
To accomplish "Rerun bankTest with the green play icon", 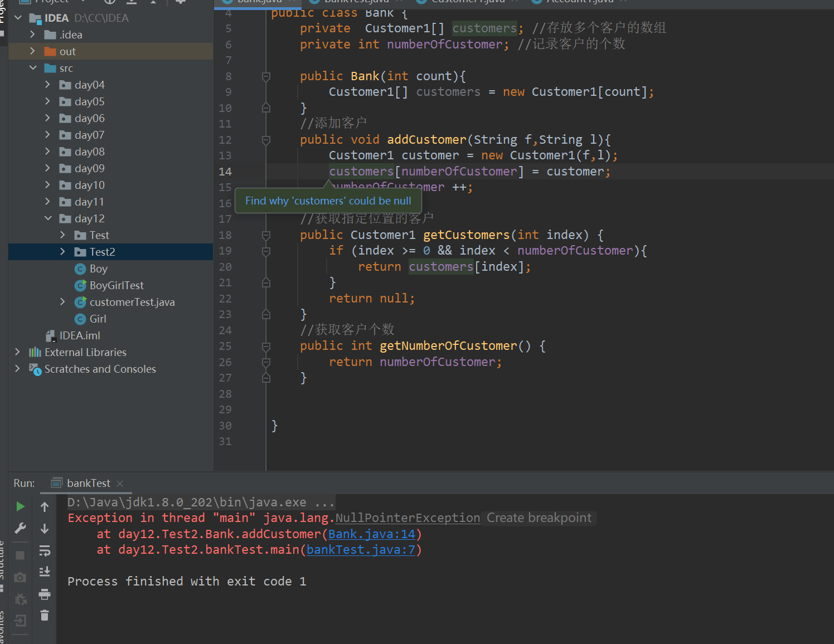I will [20, 506].
